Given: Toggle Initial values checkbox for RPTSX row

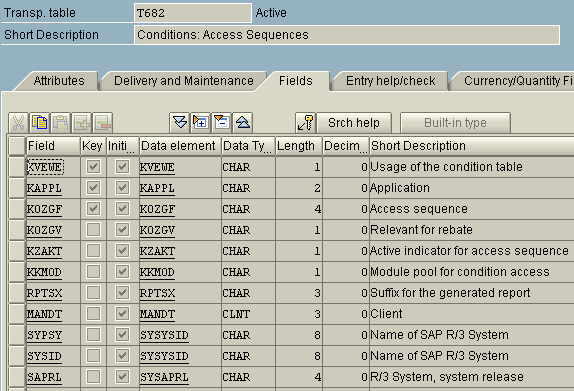Looking at the screenshot, I should pos(122,293).
